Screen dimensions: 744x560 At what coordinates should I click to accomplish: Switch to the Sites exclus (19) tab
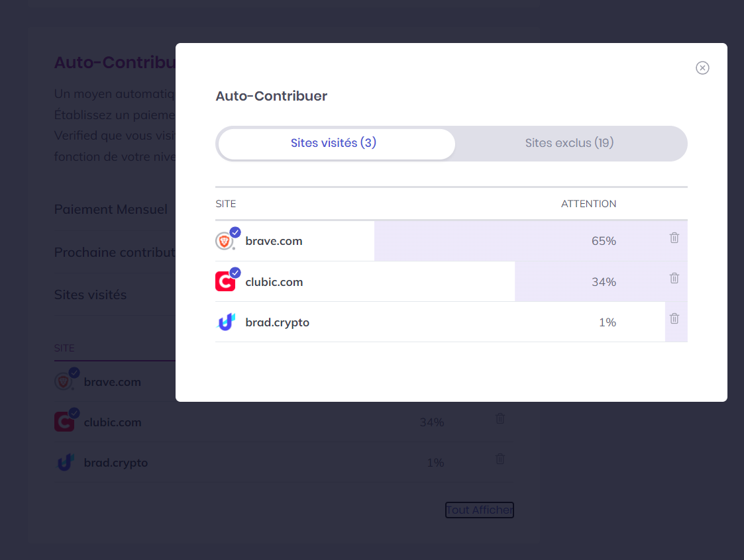tap(569, 143)
